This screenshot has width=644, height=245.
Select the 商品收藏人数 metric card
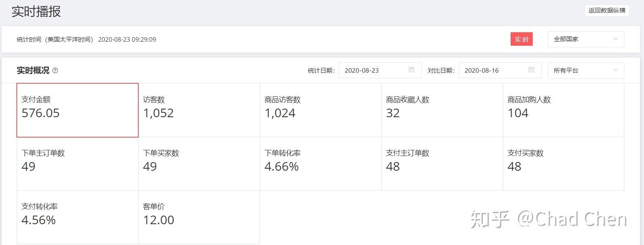pos(442,110)
